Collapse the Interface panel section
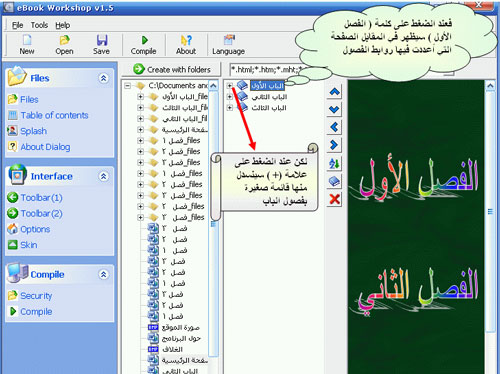 pos(103,176)
